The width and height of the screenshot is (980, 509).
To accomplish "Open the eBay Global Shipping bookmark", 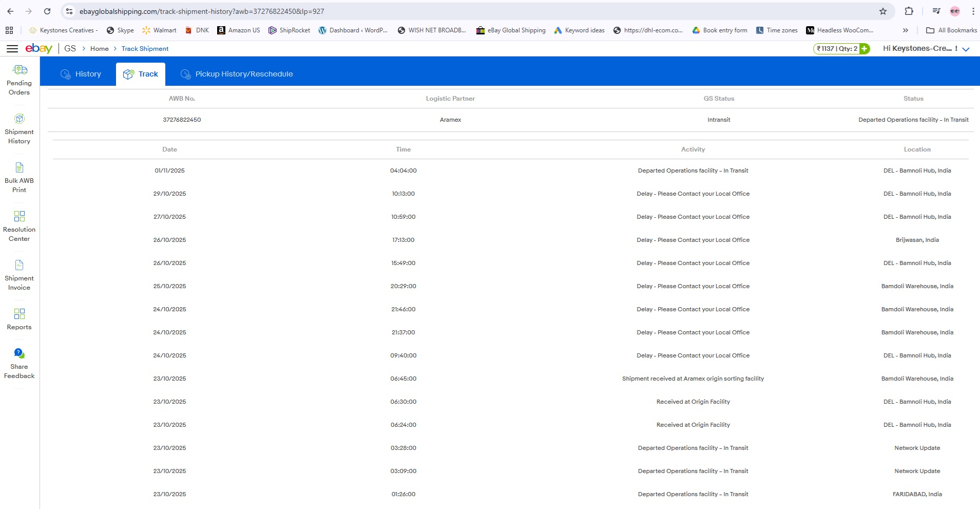I will (x=511, y=30).
